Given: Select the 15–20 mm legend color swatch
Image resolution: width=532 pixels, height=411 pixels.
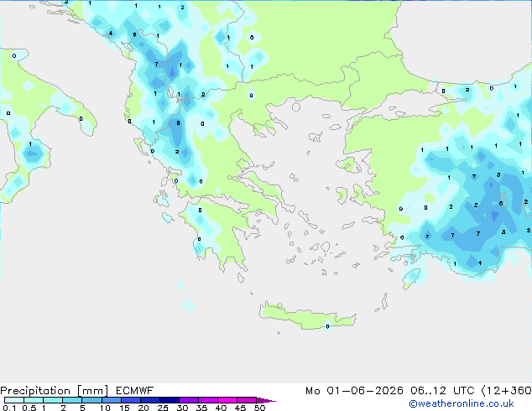Looking at the screenshot, I should [130, 400].
